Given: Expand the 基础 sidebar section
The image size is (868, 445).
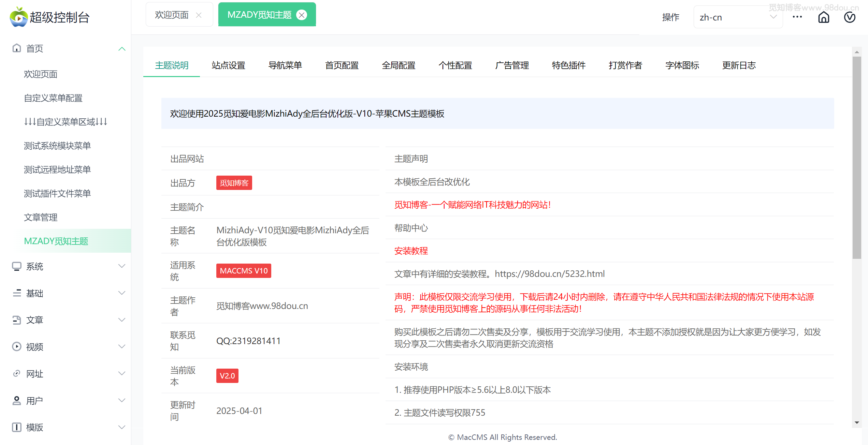Looking at the screenshot, I should coord(122,293).
